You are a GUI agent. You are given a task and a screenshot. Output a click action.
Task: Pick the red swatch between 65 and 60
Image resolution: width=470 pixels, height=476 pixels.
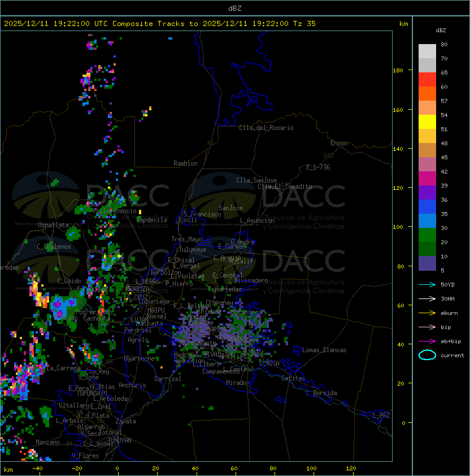(427, 80)
